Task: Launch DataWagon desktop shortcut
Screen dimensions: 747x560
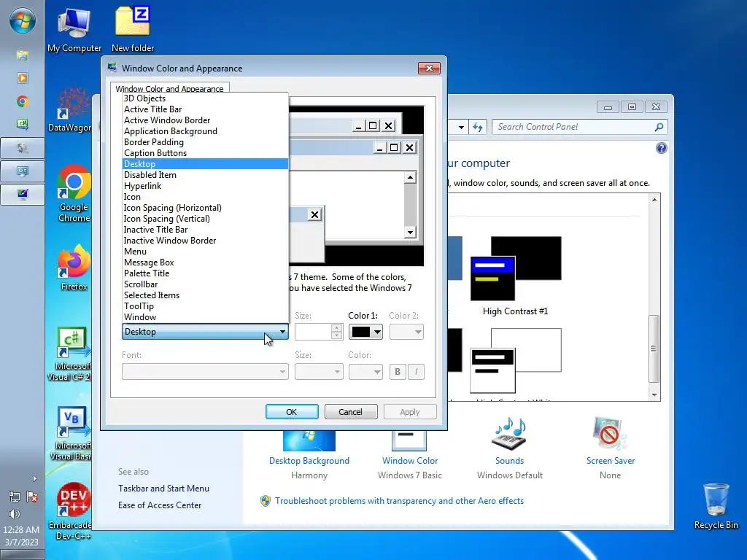Action: tap(69, 109)
